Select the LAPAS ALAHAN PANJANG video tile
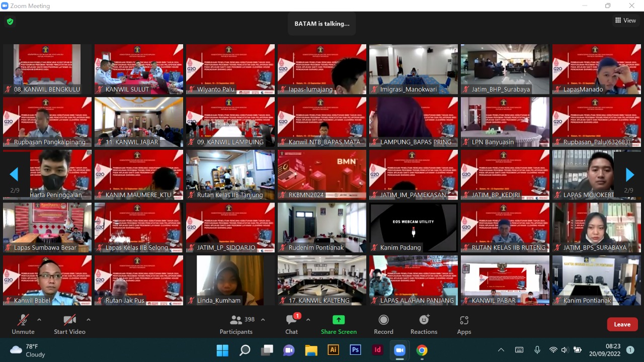 click(x=414, y=280)
